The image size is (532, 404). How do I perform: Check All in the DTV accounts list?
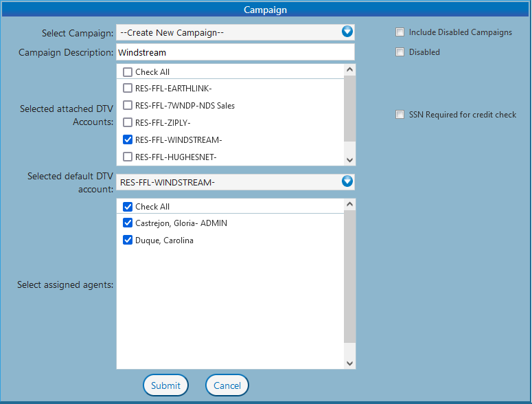[x=128, y=72]
